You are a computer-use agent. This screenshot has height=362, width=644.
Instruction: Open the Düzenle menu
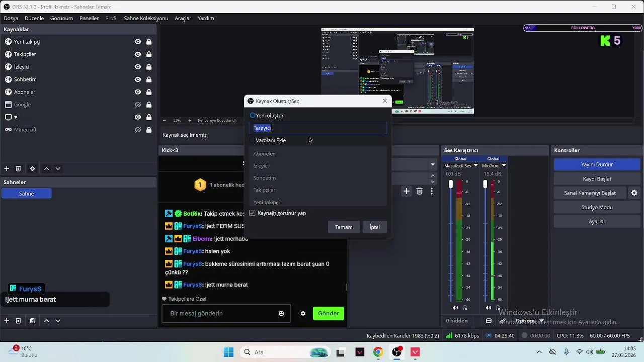(34, 18)
